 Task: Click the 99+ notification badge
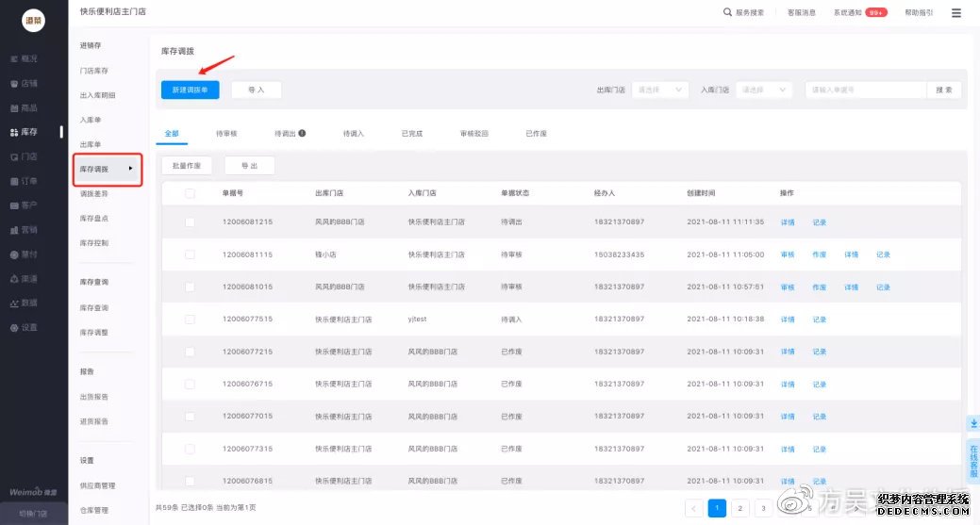click(875, 12)
